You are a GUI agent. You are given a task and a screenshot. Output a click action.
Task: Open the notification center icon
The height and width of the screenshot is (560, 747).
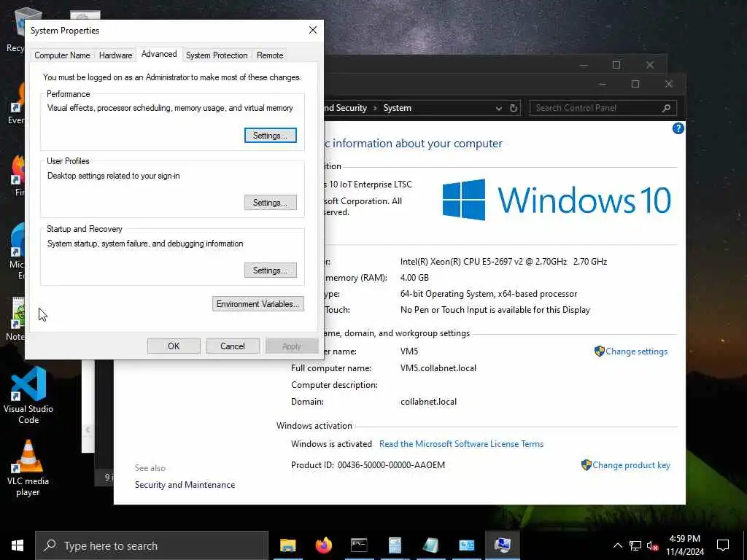pos(723,545)
